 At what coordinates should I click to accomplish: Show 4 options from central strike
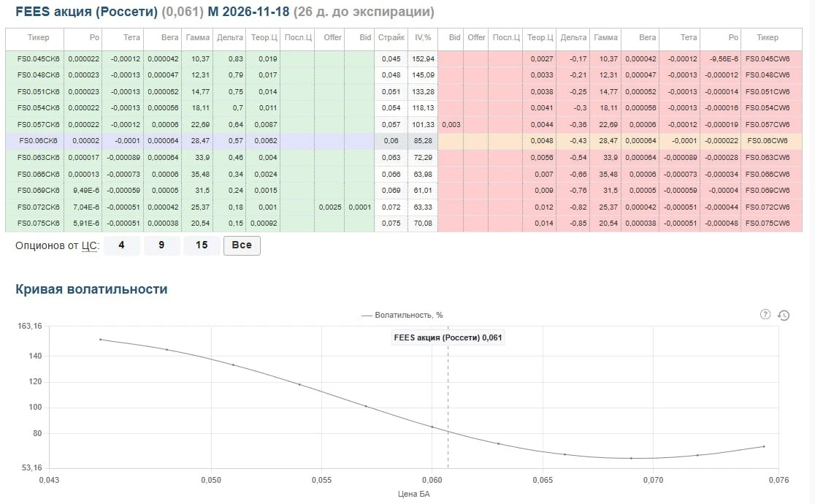coord(122,245)
